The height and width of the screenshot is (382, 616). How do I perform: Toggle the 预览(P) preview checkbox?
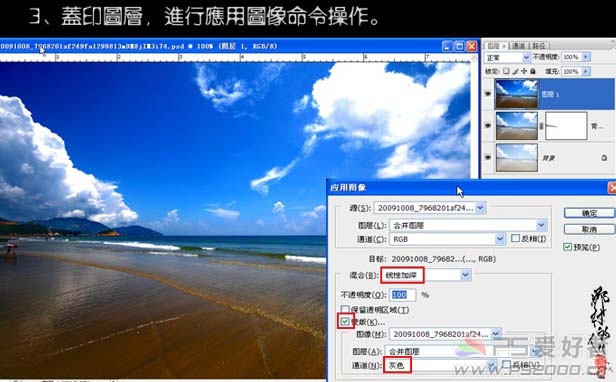(567, 247)
